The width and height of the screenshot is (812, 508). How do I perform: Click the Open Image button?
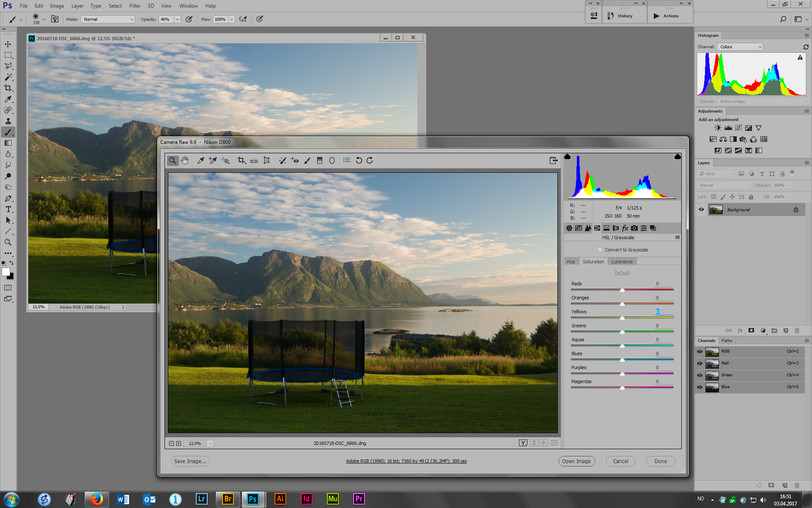576,461
